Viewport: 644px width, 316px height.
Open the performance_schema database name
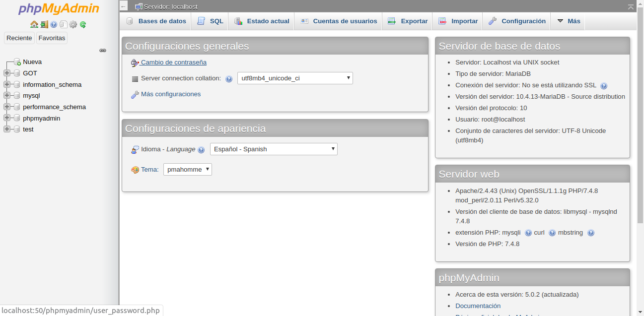[54, 107]
